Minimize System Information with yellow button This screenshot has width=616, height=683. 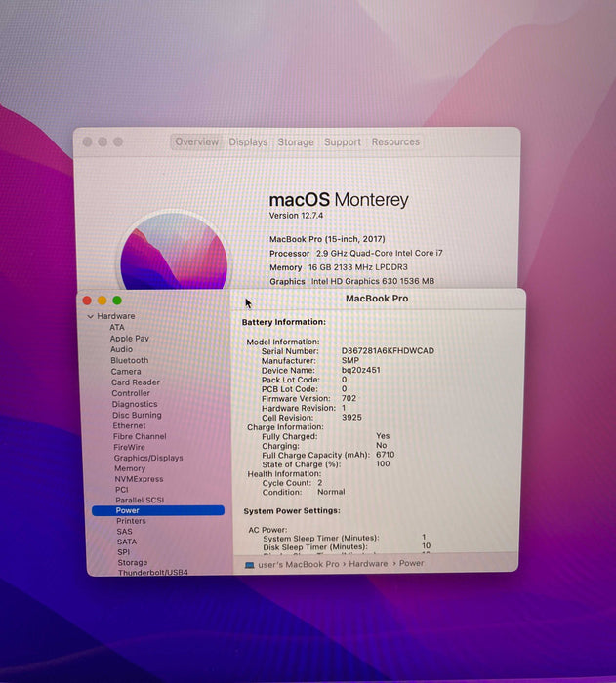(x=102, y=301)
